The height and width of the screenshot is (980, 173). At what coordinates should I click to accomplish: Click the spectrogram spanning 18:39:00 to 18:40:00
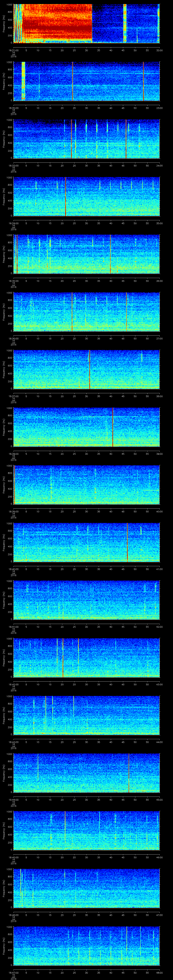click(86, 485)
